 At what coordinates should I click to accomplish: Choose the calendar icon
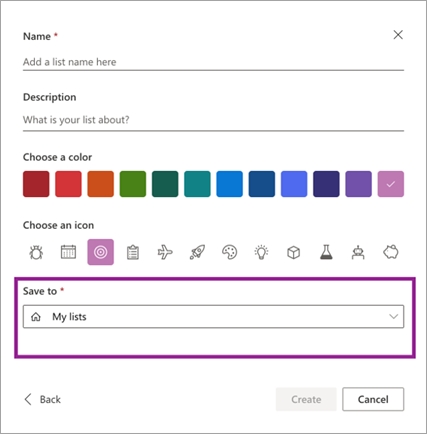(x=68, y=252)
